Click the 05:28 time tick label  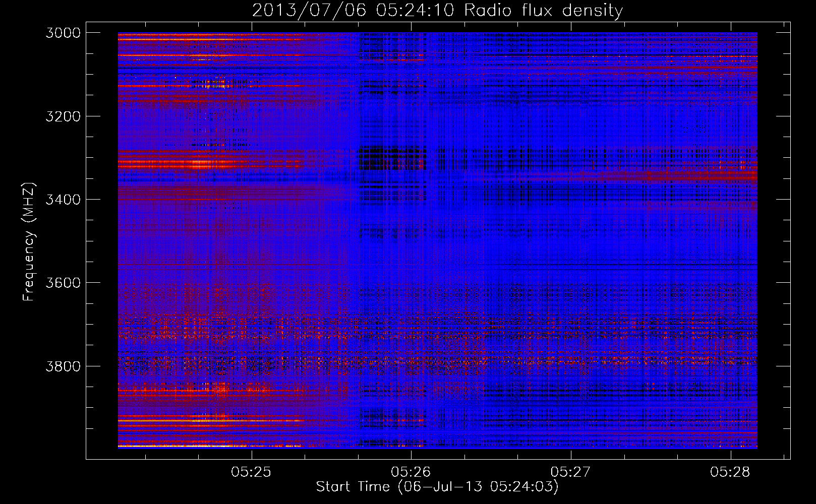coord(730,472)
